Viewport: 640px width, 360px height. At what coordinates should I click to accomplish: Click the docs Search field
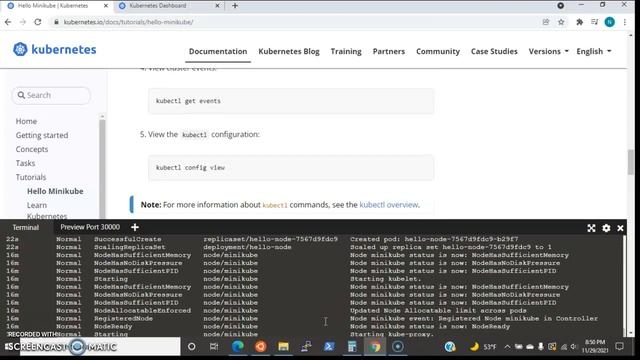51,96
